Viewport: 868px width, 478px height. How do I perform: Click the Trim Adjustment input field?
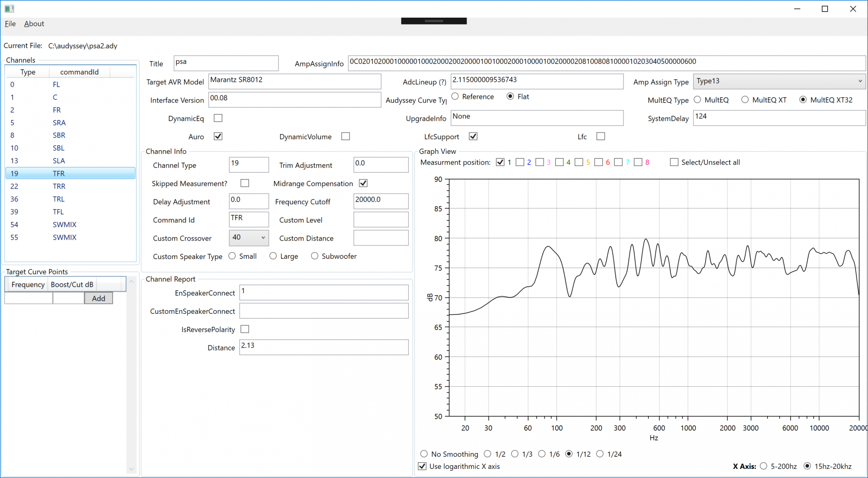(x=381, y=164)
